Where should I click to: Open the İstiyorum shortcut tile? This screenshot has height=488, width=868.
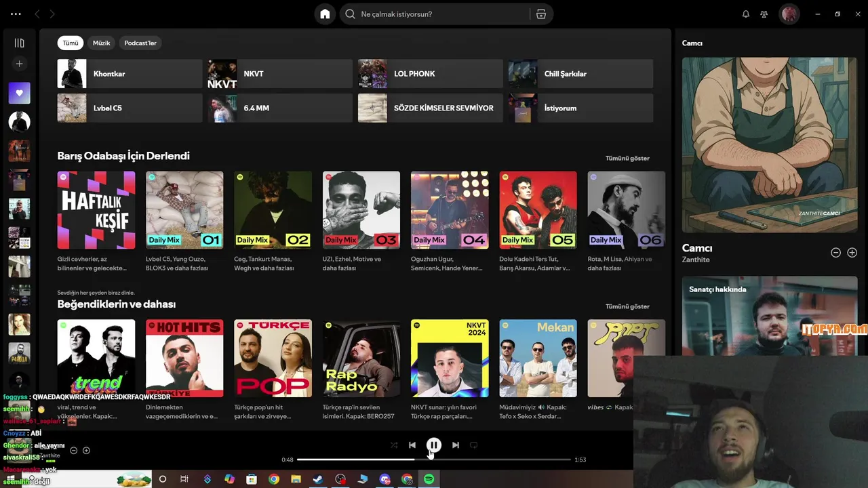(580, 108)
